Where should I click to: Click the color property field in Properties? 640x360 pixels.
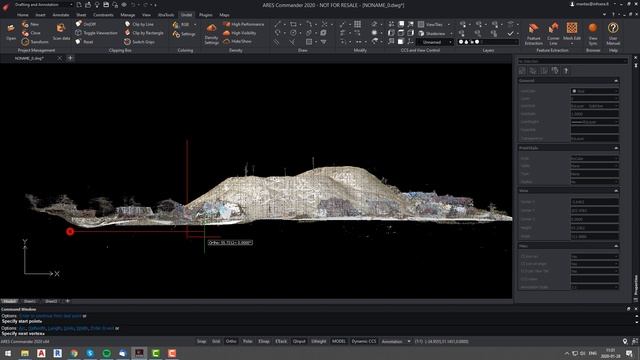click(594, 91)
